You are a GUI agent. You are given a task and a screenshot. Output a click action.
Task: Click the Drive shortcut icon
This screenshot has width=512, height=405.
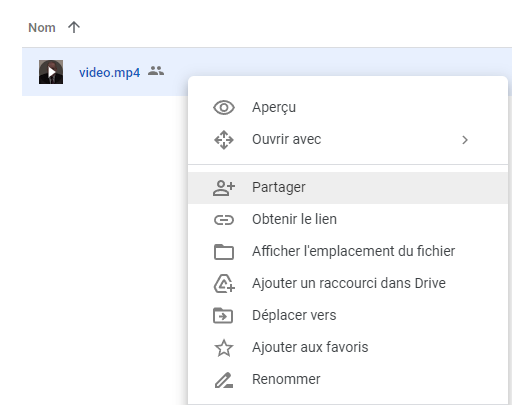(224, 284)
